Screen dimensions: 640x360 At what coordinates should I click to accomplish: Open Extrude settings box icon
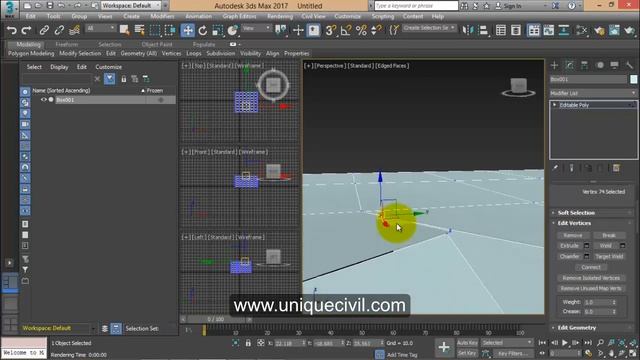pos(586,246)
